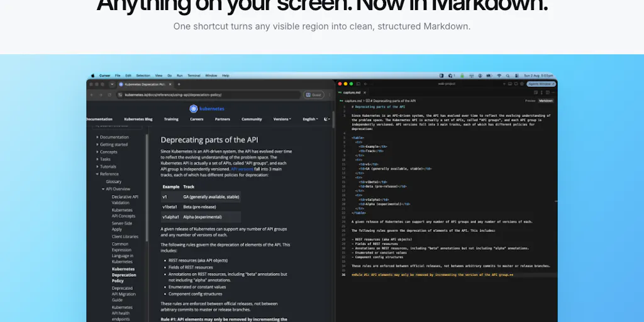The width and height of the screenshot is (644, 322).
Task: Open the browser tab search dropdown
Action: [x=112, y=84]
